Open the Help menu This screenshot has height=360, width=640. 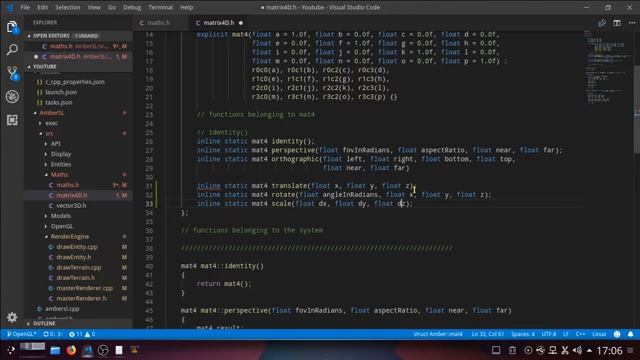coord(187,7)
